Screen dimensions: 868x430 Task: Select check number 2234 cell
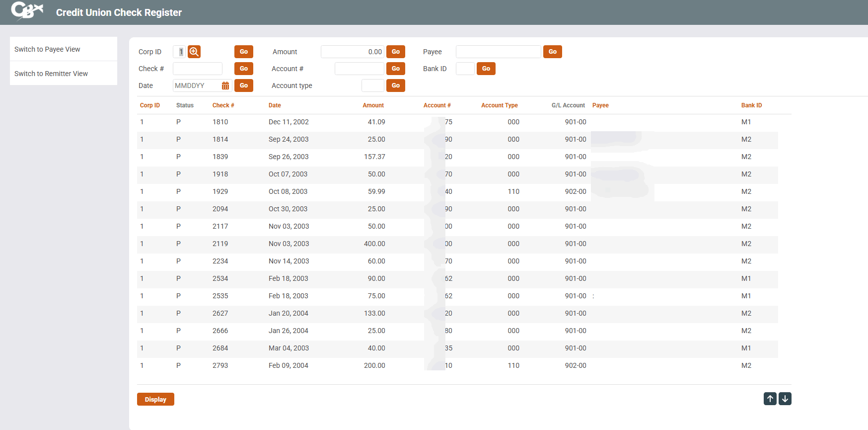pyautogui.click(x=220, y=261)
